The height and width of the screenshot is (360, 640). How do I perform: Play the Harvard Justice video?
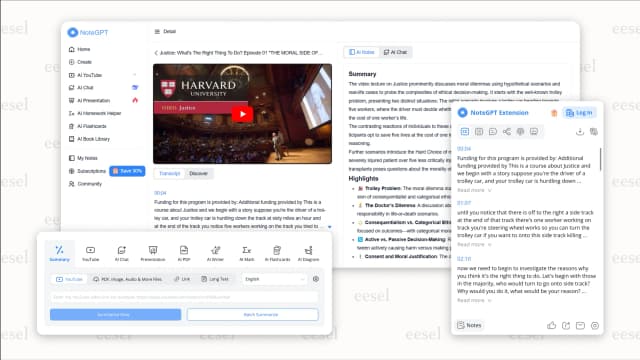[x=242, y=114]
